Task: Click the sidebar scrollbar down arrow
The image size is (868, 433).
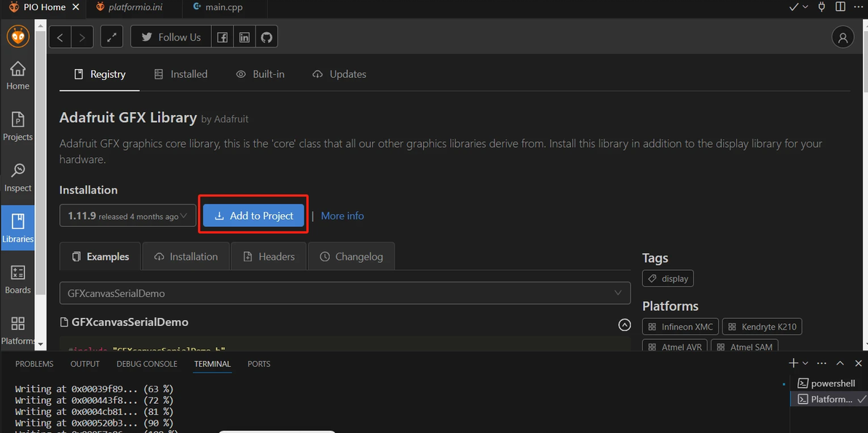Action: [40, 344]
